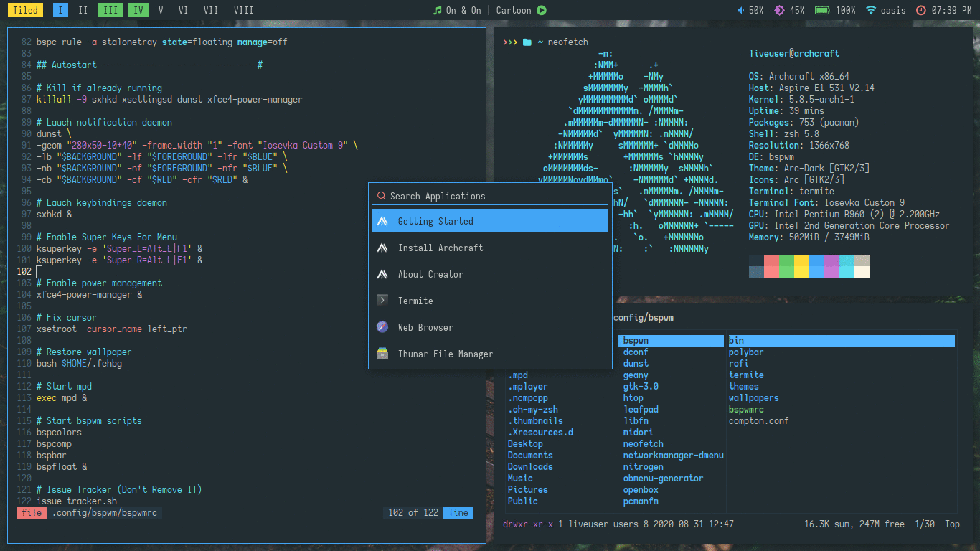Click the wifi icon next to oasis
Viewport: 980px width, 551px height.
coord(871,10)
